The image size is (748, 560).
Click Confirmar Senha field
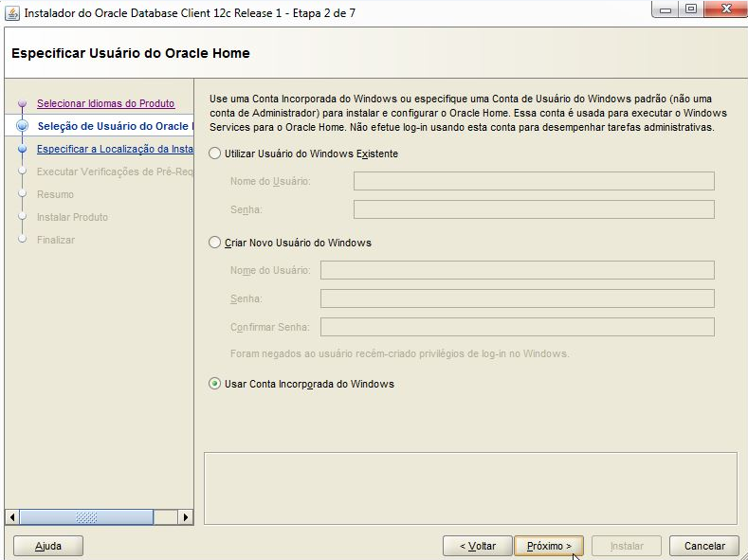[x=517, y=327]
